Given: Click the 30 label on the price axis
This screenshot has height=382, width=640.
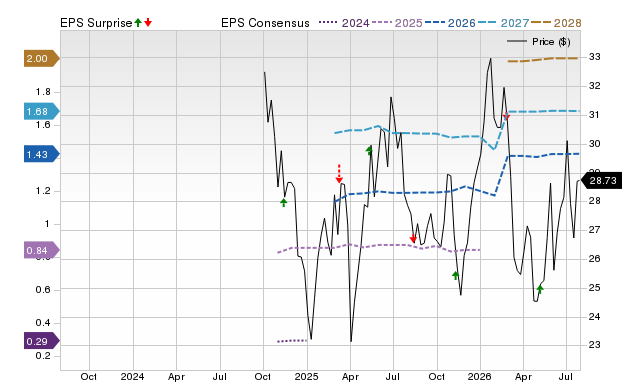Looking at the screenshot, I should (595, 144).
